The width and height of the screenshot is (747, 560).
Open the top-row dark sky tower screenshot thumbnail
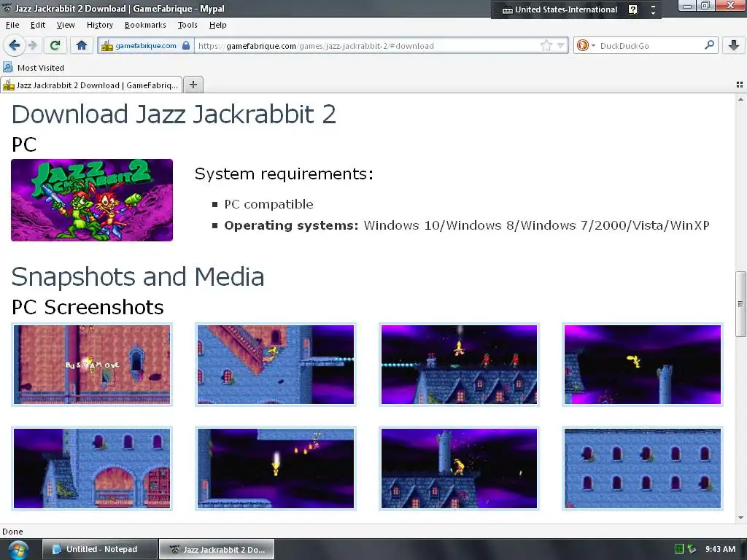click(643, 365)
